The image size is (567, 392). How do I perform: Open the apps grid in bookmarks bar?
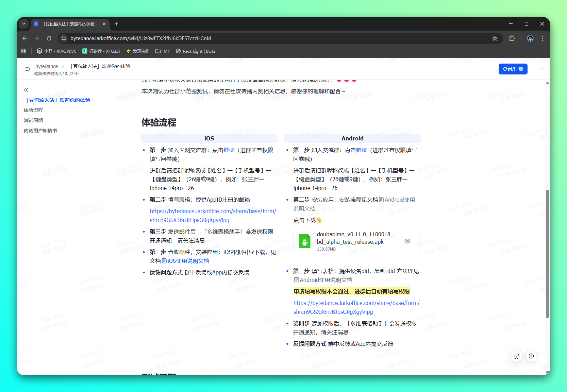[24, 51]
